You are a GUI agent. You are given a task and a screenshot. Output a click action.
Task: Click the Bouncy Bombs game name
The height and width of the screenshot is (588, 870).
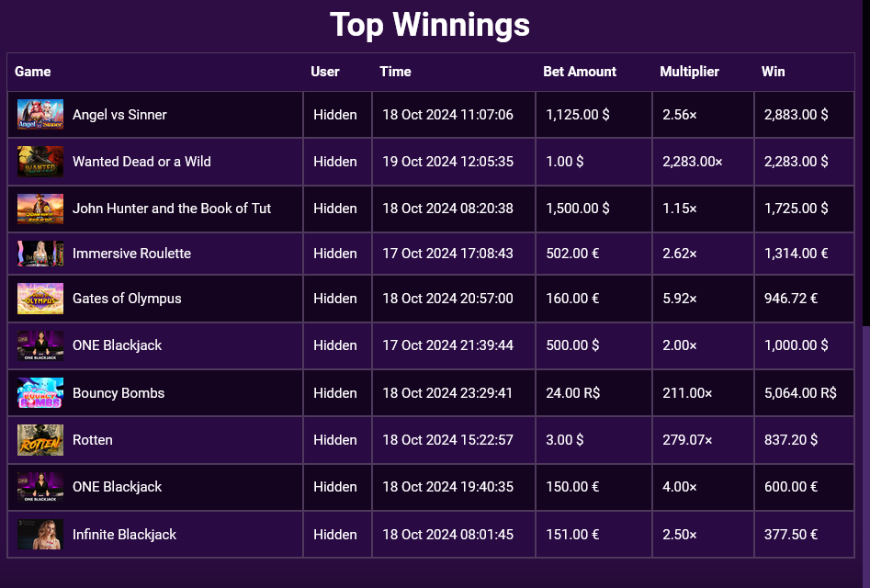[119, 392]
